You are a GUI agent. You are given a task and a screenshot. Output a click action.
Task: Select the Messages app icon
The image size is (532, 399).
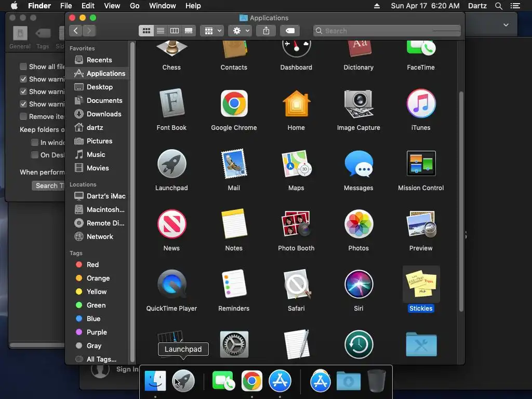pos(358,164)
